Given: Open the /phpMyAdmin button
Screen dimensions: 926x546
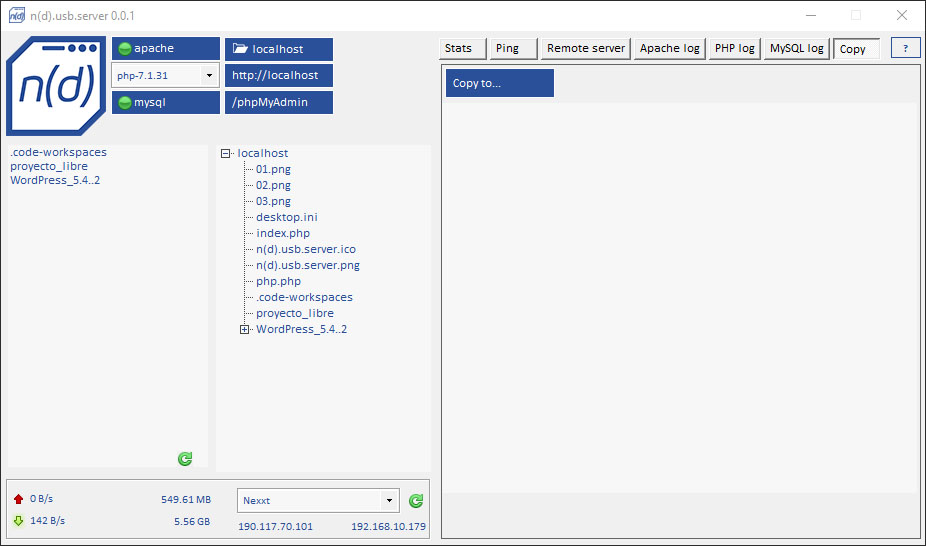Looking at the screenshot, I should click(x=279, y=102).
